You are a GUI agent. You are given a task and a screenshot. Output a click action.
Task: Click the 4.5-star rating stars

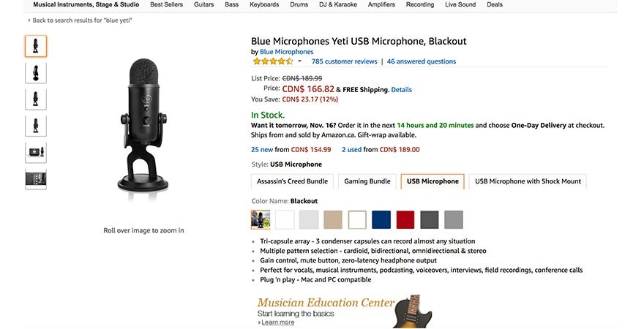[x=272, y=61]
